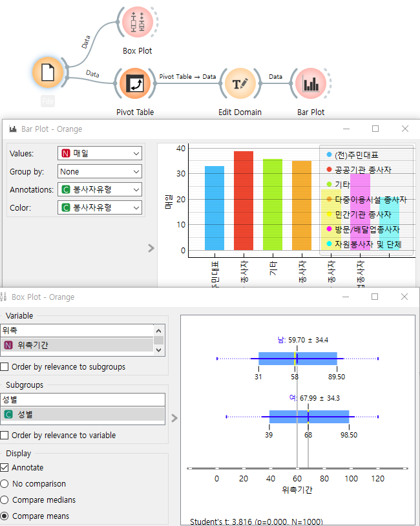
Task: Click the Bar Plot window title icon
Action: (x=13, y=129)
